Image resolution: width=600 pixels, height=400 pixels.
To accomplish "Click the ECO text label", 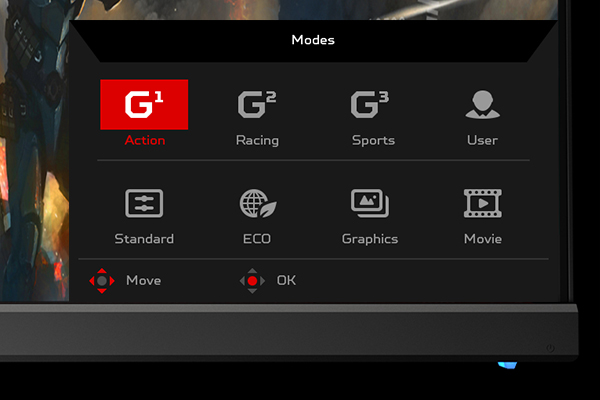I will [x=257, y=239].
